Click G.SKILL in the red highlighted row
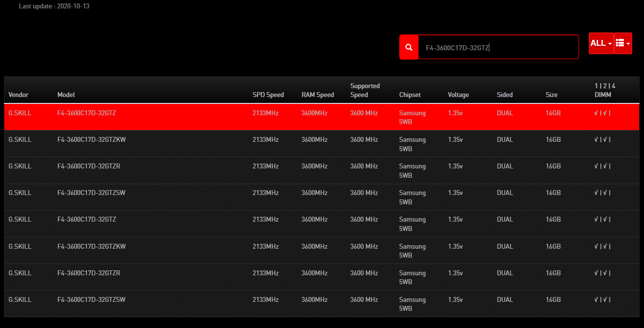Image resolution: width=644 pixels, height=328 pixels. click(x=20, y=113)
